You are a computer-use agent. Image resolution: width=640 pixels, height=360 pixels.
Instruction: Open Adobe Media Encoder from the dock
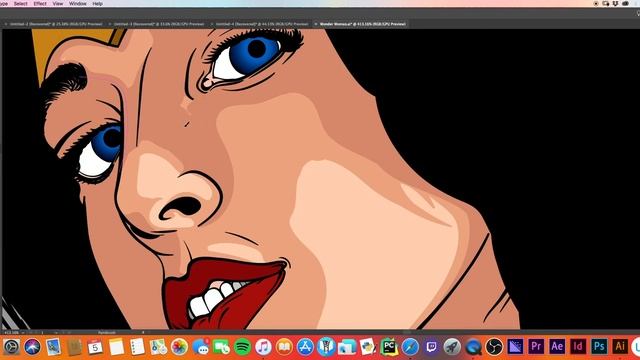516,347
